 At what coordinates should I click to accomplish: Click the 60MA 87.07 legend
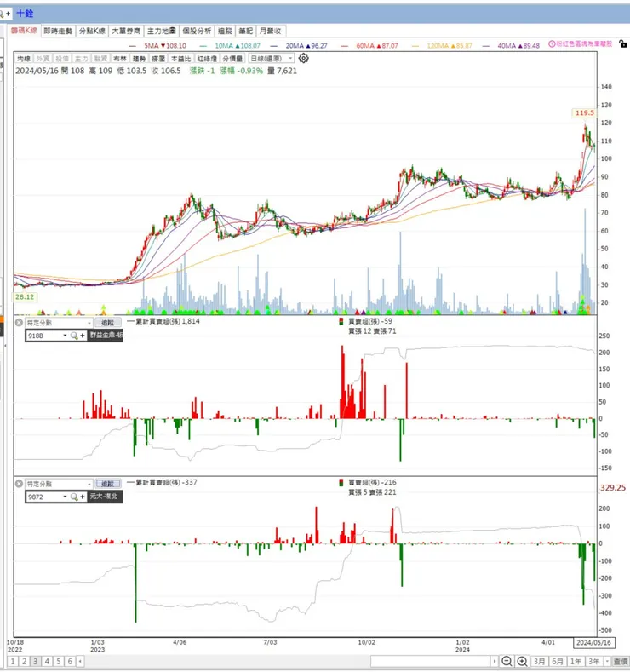377,45
